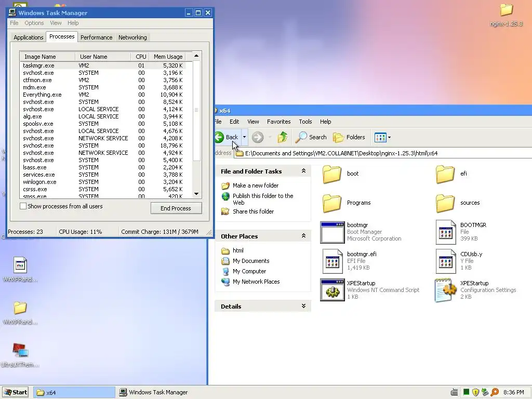Screen dimensions: 532x399
Task: Sort processes by CPU column header
Action: 140,57
